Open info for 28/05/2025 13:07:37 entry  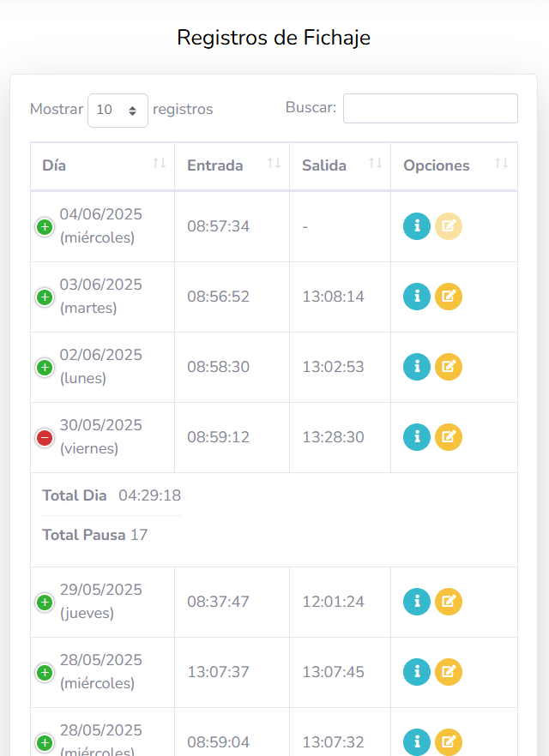pos(417,672)
